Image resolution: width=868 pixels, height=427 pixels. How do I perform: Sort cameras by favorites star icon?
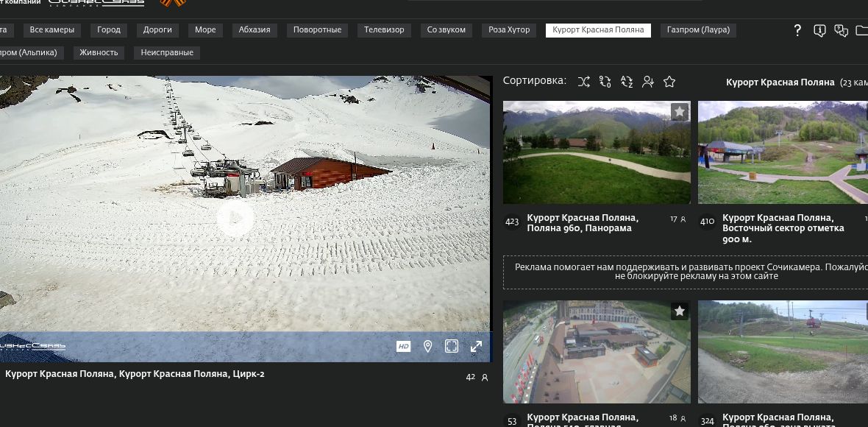(669, 82)
